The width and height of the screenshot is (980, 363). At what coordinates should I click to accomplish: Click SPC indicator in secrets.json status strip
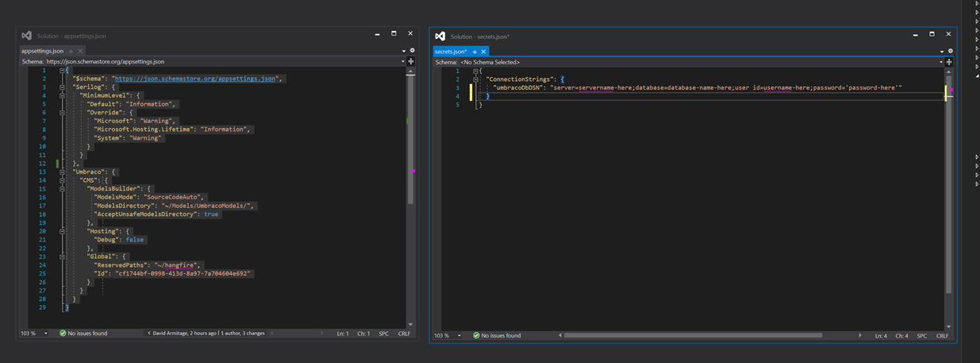pos(922,336)
